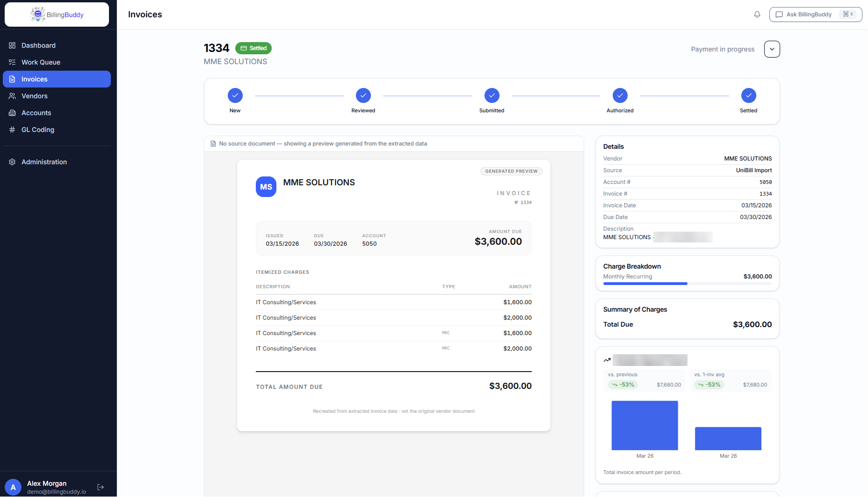Click the BillingBuddy logo

pos(57,15)
